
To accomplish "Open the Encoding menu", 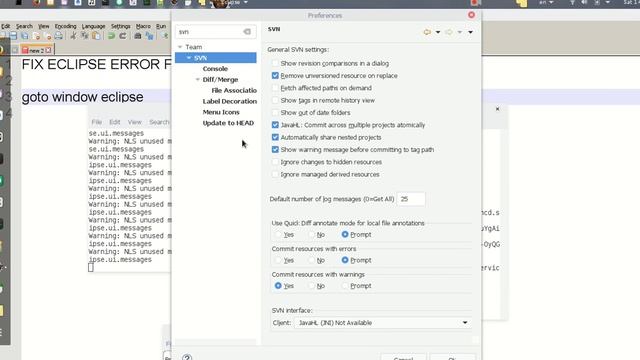I will tap(66, 26).
